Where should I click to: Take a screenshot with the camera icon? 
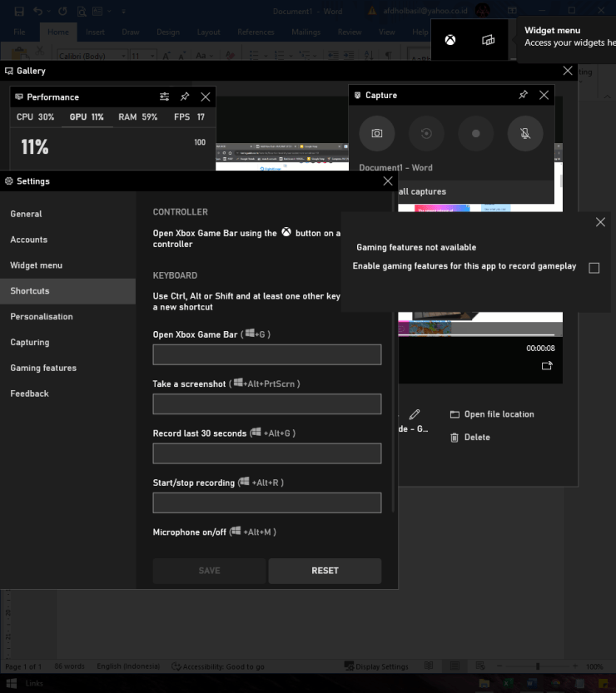(x=377, y=133)
